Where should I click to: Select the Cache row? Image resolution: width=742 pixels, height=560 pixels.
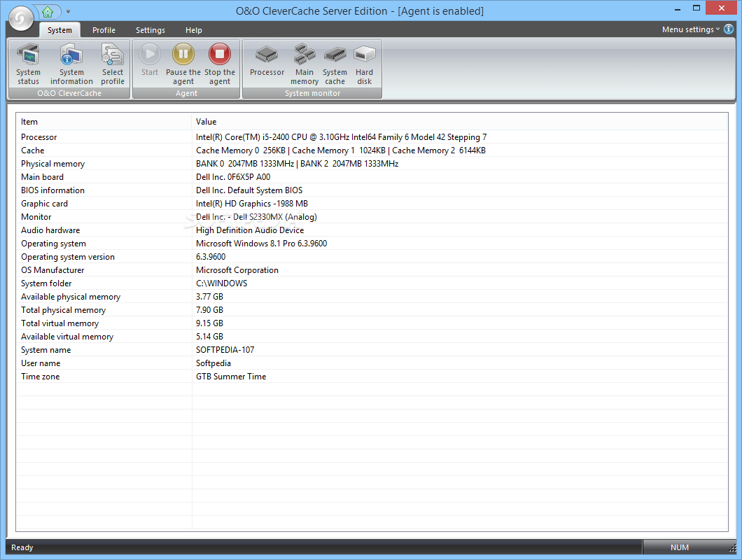point(372,150)
